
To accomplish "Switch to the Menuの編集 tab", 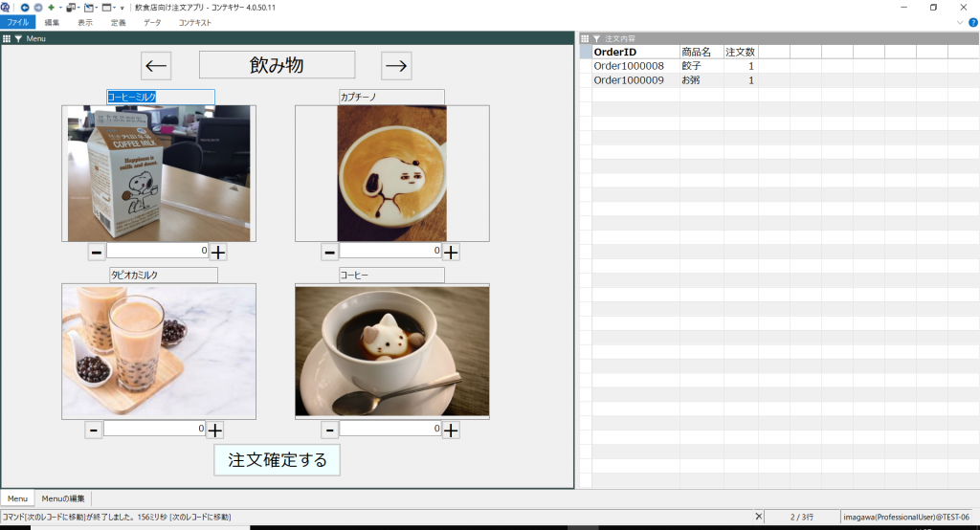I will [x=63, y=498].
